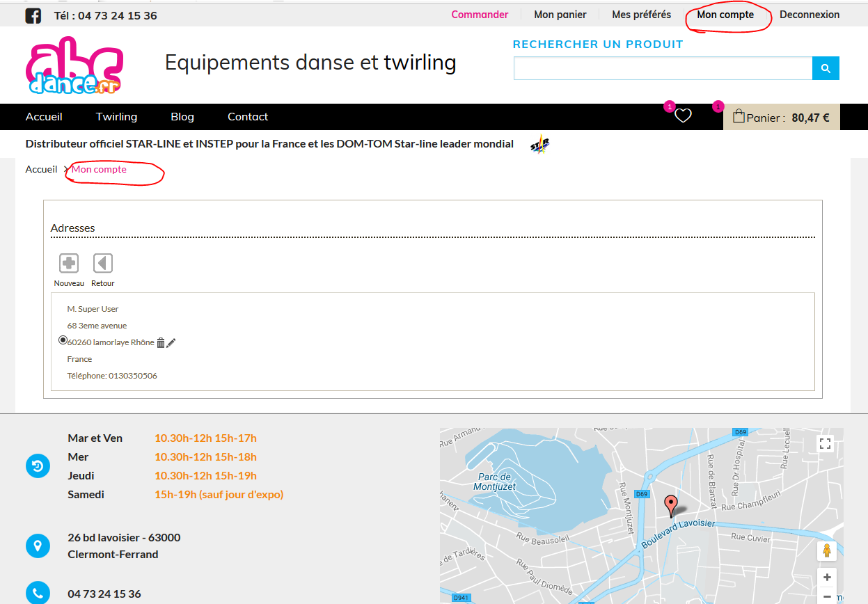Select the Super User address radio button

63,340
